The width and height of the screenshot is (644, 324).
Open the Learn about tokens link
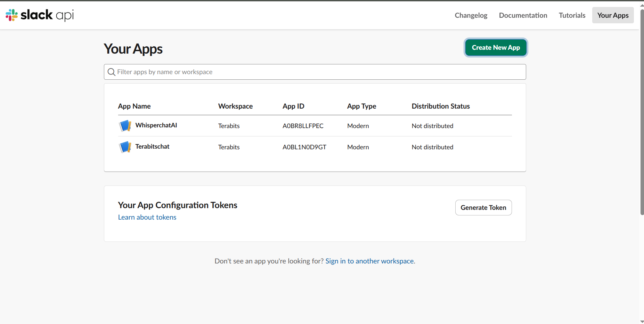tap(147, 217)
